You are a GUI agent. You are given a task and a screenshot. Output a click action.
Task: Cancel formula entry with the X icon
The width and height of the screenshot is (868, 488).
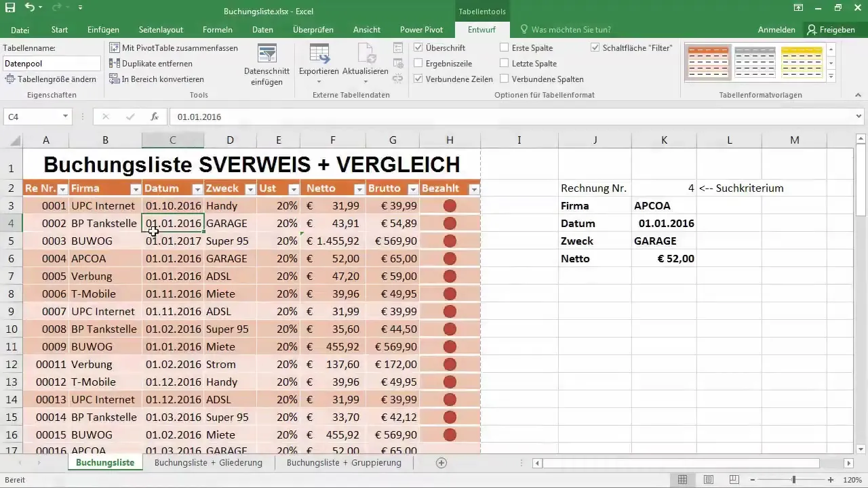click(x=105, y=117)
